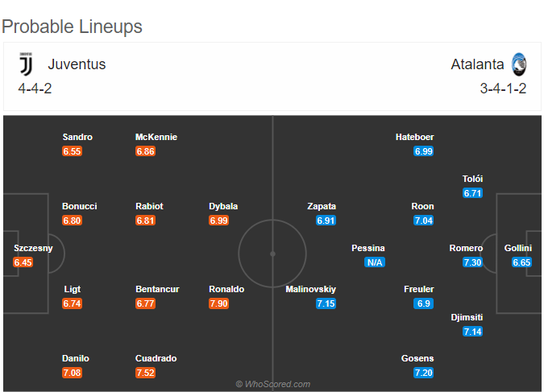
Task: Click player name McKennie
Action: pos(156,137)
